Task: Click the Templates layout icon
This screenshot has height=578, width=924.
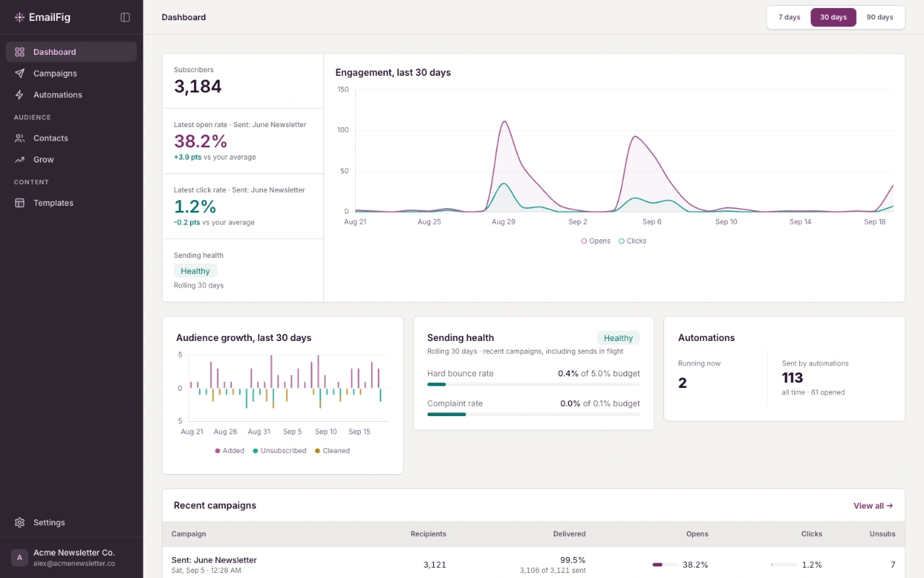Action: (x=19, y=203)
